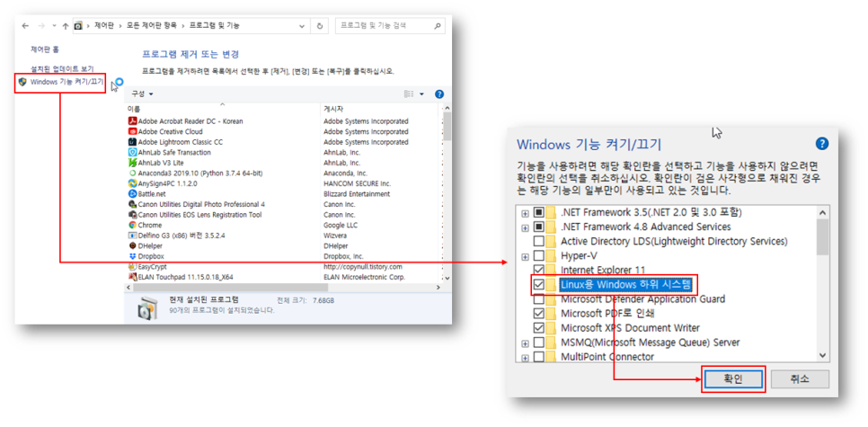Expand .NET Framework 3.5 tree node
The height and width of the screenshot is (427, 868).
click(525, 213)
